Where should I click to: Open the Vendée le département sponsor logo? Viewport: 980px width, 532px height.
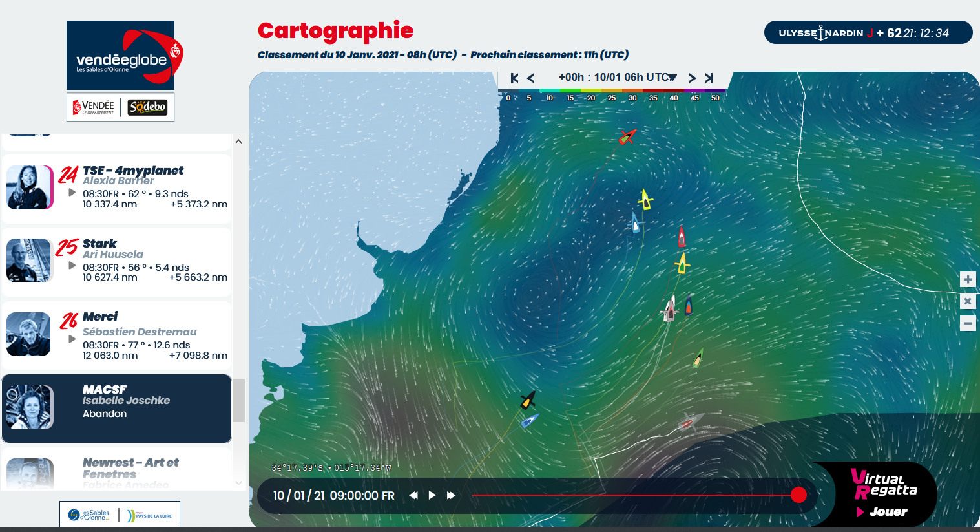(94, 107)
